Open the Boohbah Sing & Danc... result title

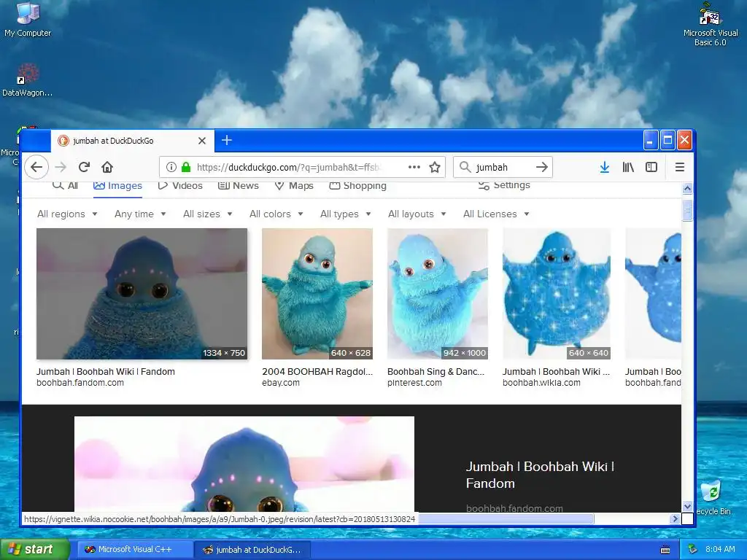pos(436,371)
